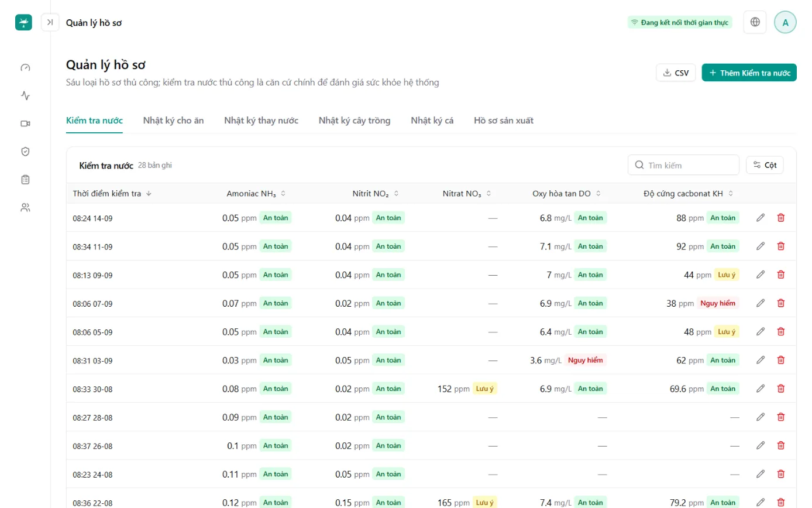The width and height of the screenshot is (812, 508).
Task: Click the green fish app logo
Action: pos(23,22)
